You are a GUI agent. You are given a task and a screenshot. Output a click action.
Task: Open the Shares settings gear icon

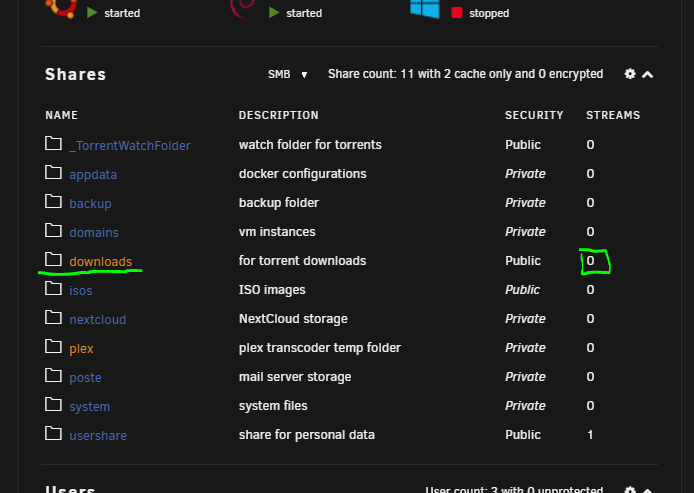[630, 74]
